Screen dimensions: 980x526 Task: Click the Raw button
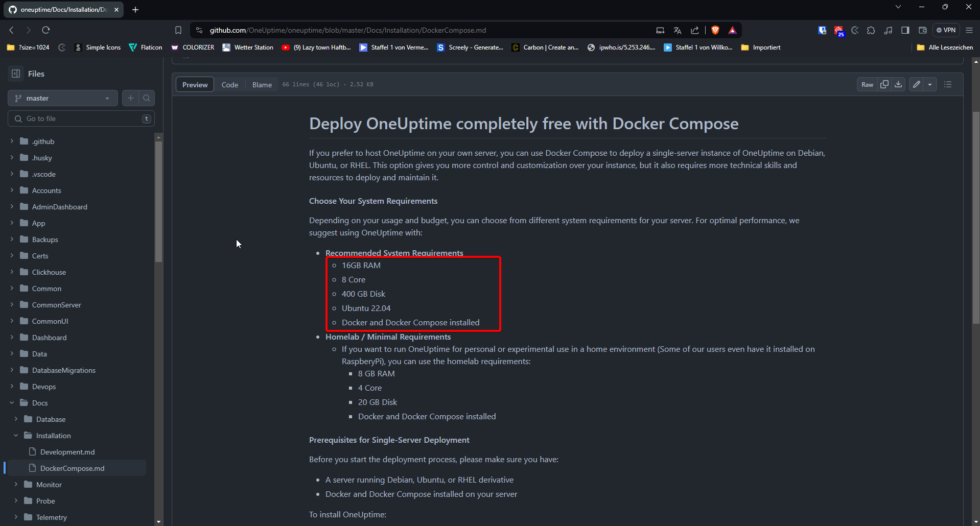867,84
